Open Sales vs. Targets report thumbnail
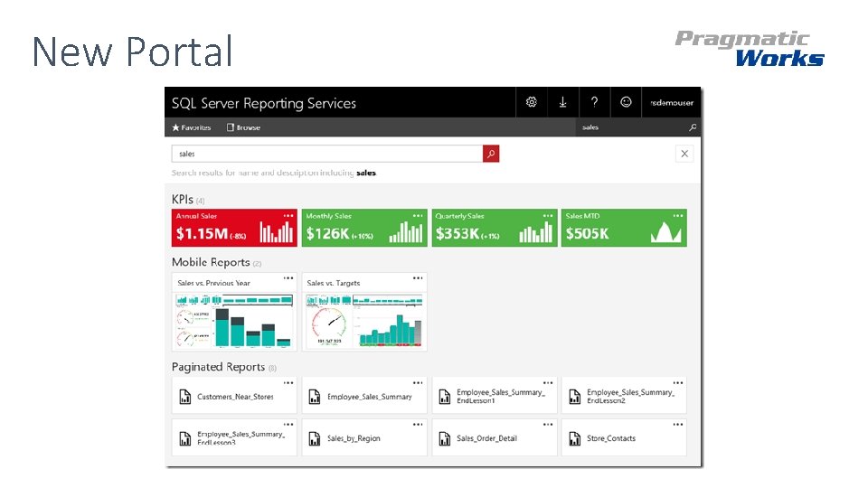Viewport: 868px width, 488px height. coord(364,321)
